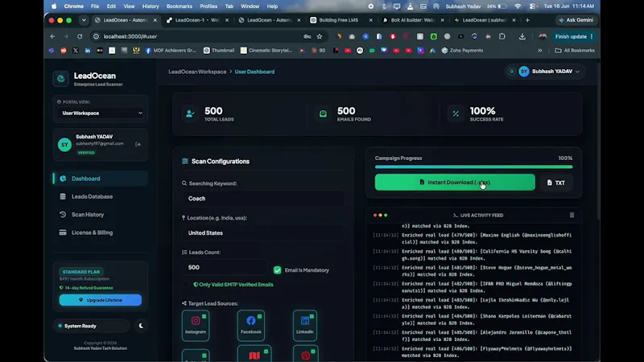Click the Ask Gemini button
This screenshot has height=362, width=644.
click(x=576, y=20)
